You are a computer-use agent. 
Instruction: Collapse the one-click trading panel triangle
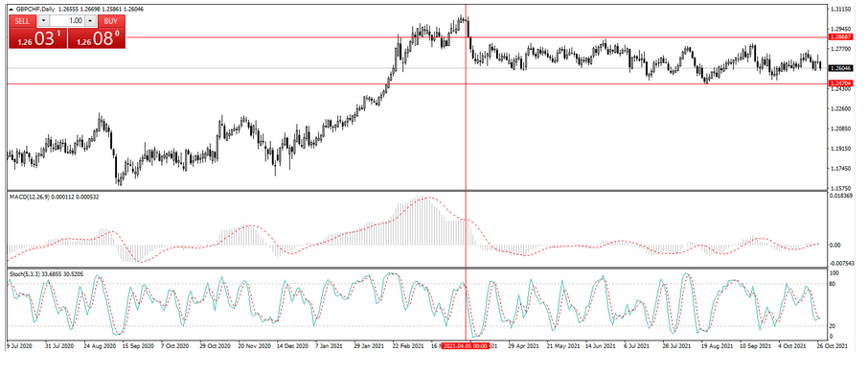pos(11,9)
